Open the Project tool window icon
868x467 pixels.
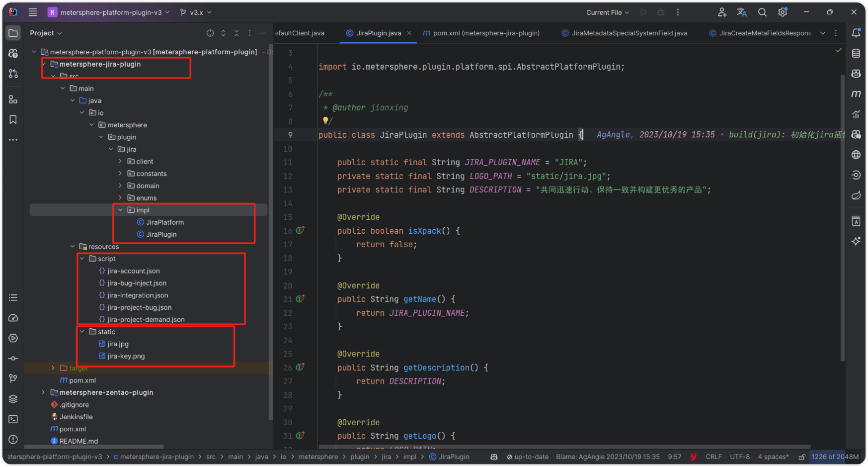pyautogui.click(x=13, y=33)
